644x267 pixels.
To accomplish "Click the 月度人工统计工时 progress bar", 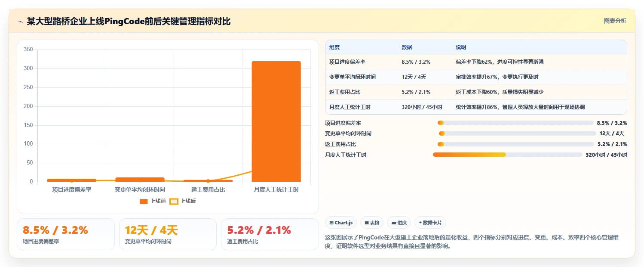I will tap(507, 155).
